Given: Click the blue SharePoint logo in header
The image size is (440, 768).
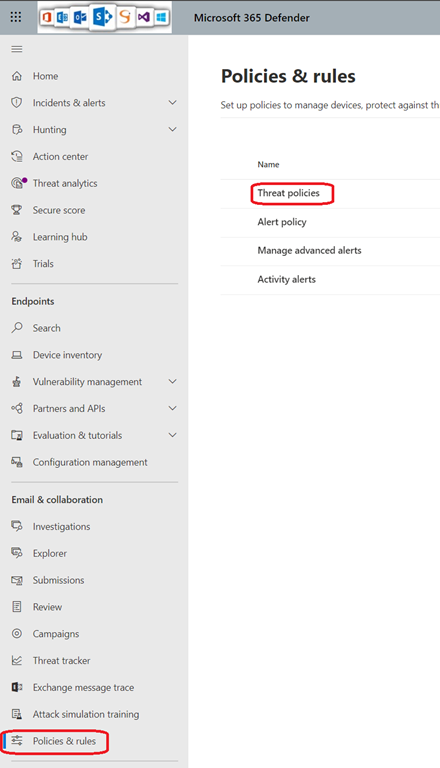Looking at the screenshot, I should pos(102,17).
